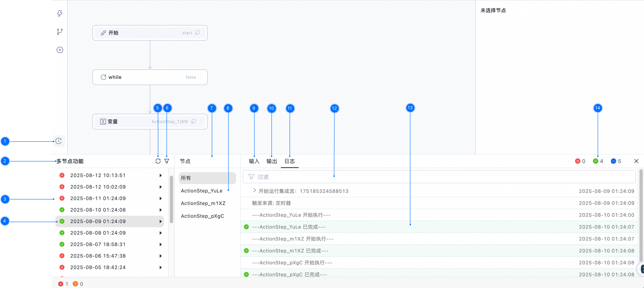Select the ActionStep_YuLe node in list
The image size is (644, 288).
pos(201,191)
